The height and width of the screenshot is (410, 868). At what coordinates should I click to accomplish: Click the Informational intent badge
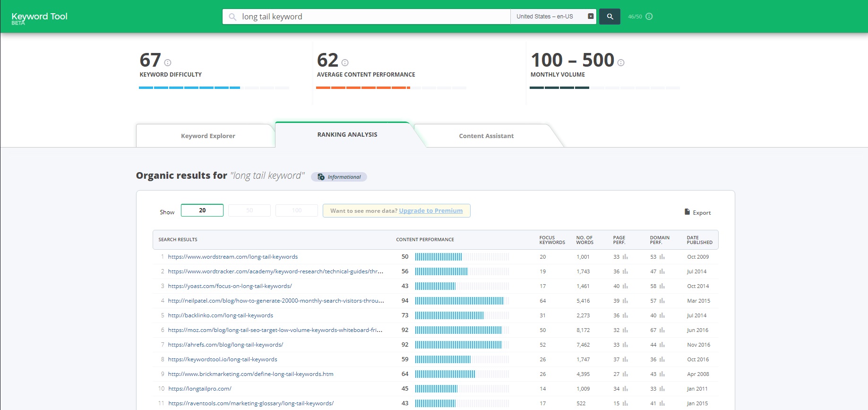tap(339, 177)
